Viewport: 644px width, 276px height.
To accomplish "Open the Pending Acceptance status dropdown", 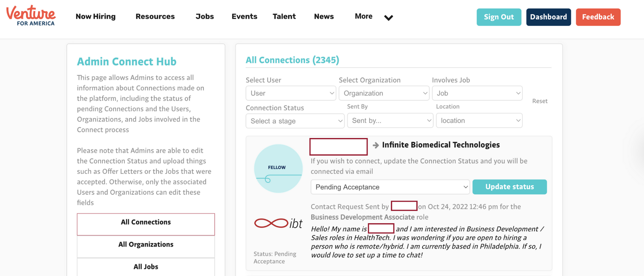I will [x=390, y=187].
